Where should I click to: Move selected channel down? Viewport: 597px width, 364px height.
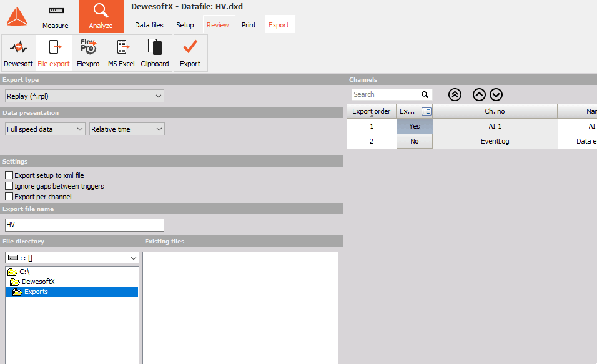click(x=496, y=94)
